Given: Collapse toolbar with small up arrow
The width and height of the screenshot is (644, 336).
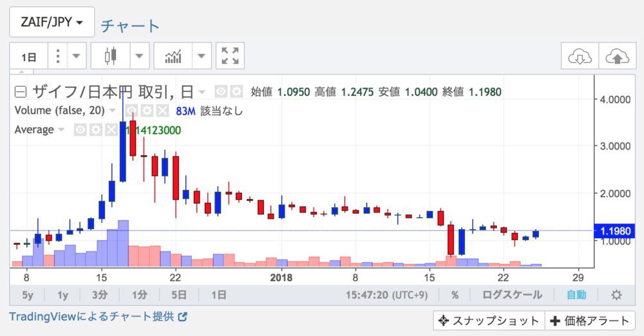Looking at the screenshot, I should [x=21, y=72].
